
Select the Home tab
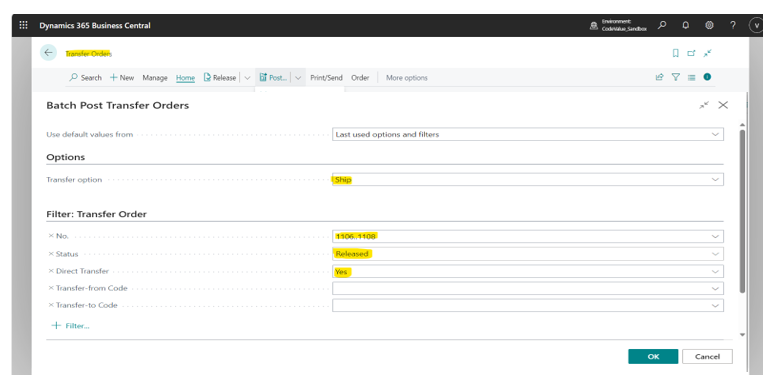(185, 78)
